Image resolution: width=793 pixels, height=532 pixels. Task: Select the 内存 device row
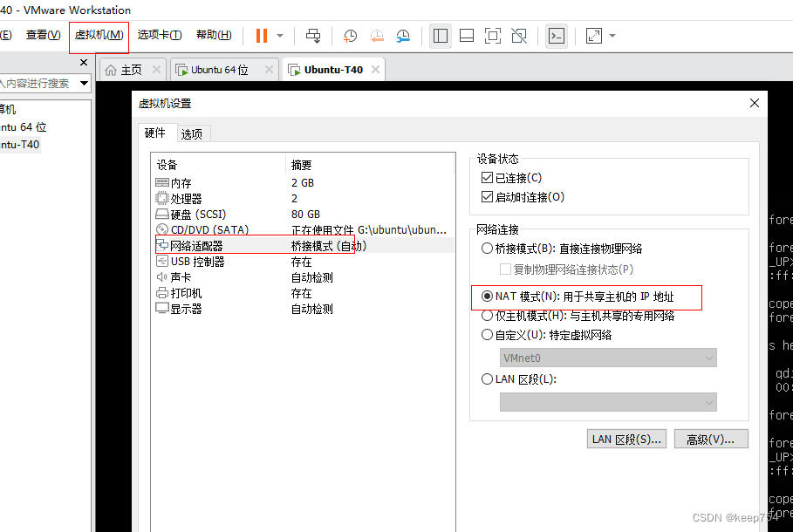tap(304, 182)
